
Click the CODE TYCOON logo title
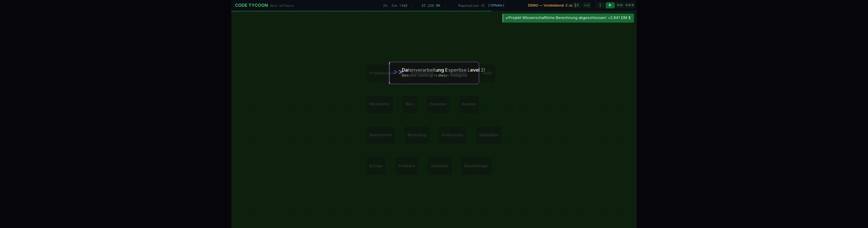click(x=251, y=5)
